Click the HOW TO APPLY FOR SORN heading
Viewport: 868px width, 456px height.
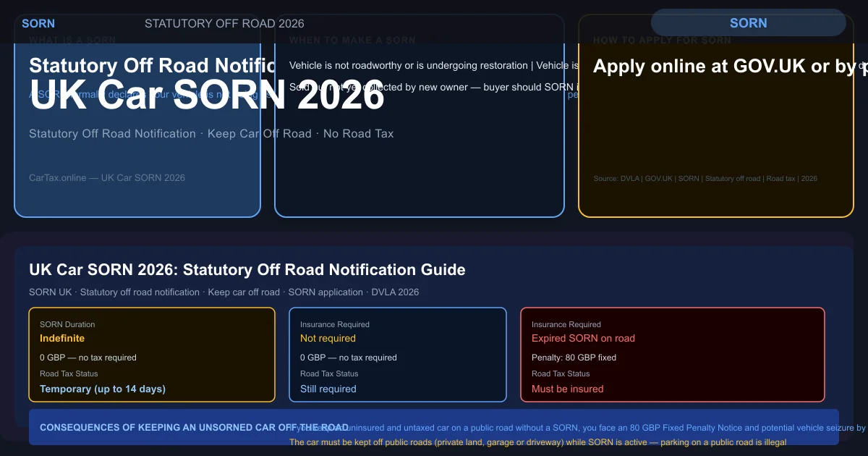tap(662, 41)
